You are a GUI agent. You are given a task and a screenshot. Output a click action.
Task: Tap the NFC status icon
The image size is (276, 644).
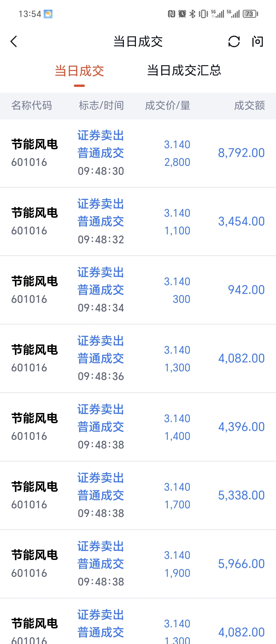click(171, 14)
